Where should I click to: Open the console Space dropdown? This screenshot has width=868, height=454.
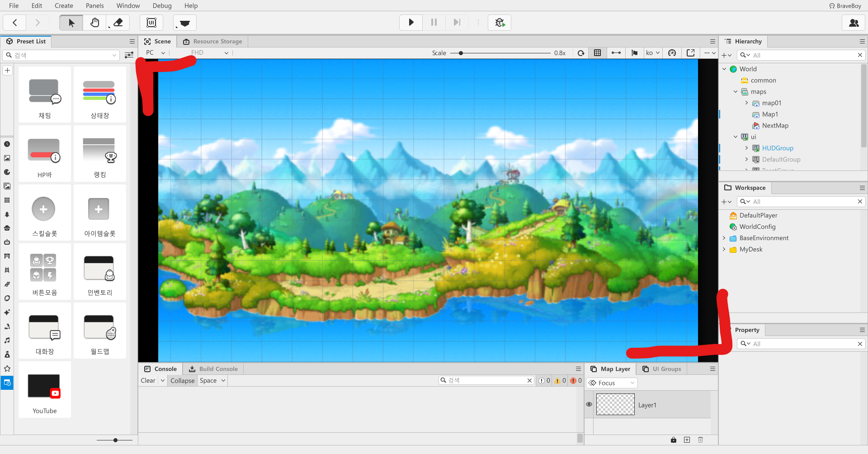click(x=212, y=381)
